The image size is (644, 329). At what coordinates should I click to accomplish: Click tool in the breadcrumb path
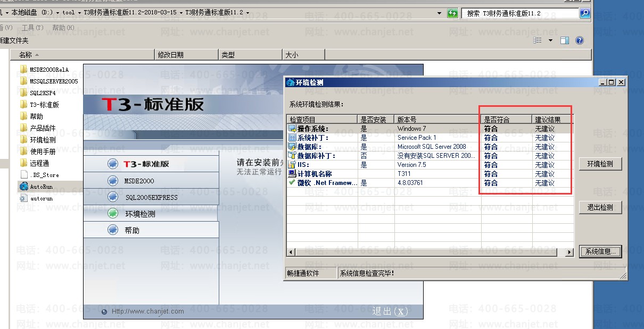tap(68, 13)
